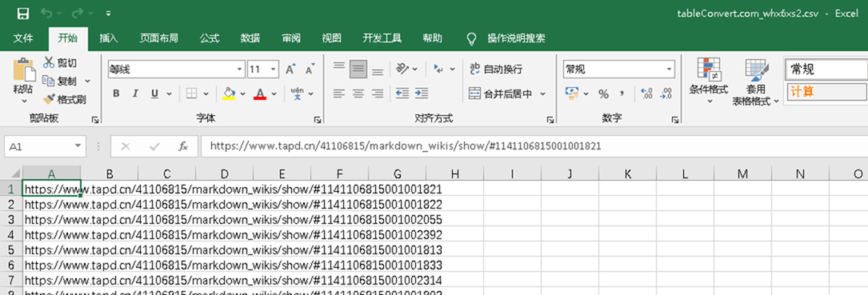Toggle 自动换行 wrap text
868x295 pixels.
496,70
